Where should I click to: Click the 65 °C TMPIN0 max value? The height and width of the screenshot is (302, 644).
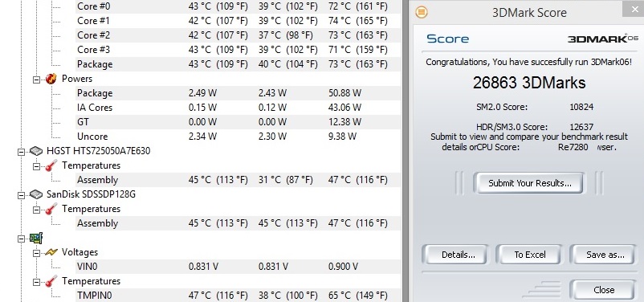pos(357,296)
